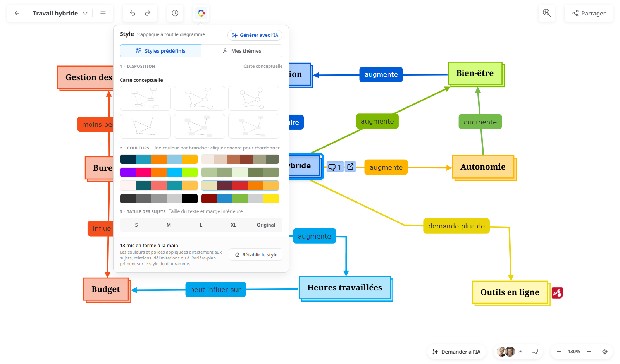Viewport: 620px width, 364px height.
Task: Click the back arrow icon
Action: click(x=17, y=13)
